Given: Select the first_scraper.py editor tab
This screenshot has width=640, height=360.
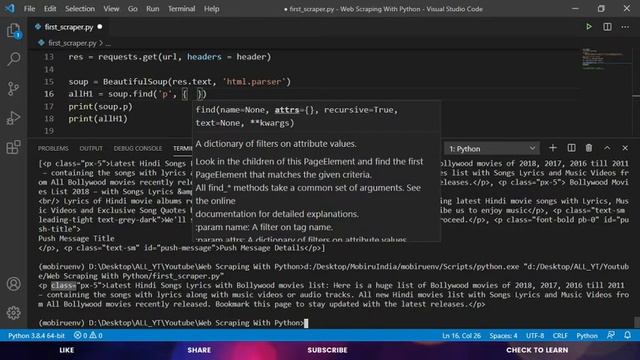Looking at the screenshot, I should [x=69, y=27].
